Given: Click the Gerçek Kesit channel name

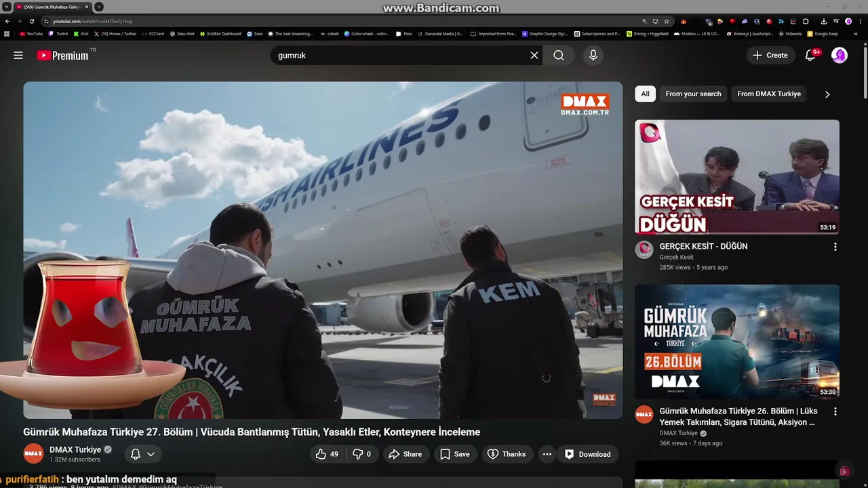Looking at the screenshot, I should pos(677,258).
